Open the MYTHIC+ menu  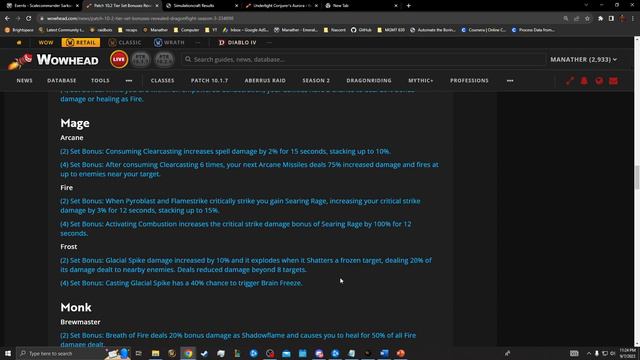pos(421,80)
